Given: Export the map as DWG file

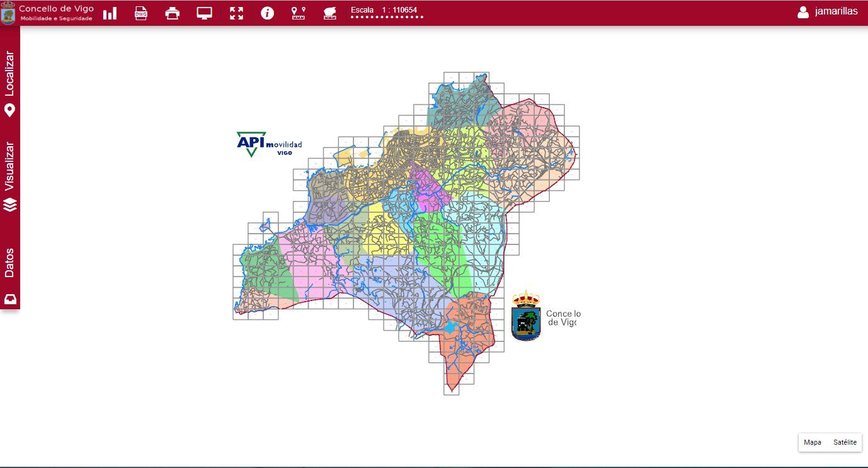Looking at the screenshot, I should tap(141, 13).
